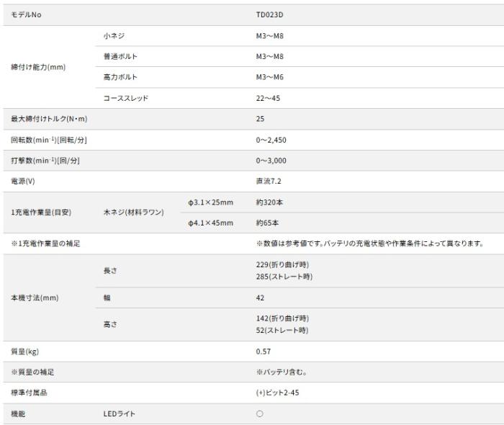Select the 幅 row label
Screen dimensions: 504x425
tap(107, 297)
